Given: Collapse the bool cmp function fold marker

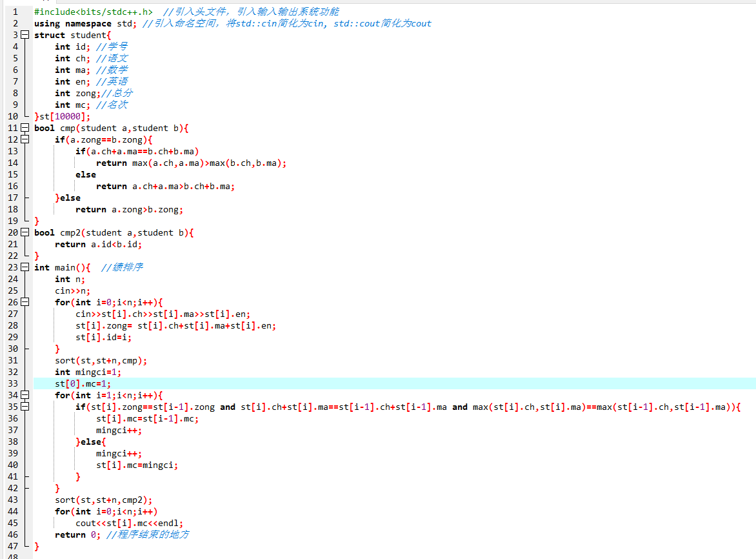Looking at the screenshot, I should (x=25, y=128).
